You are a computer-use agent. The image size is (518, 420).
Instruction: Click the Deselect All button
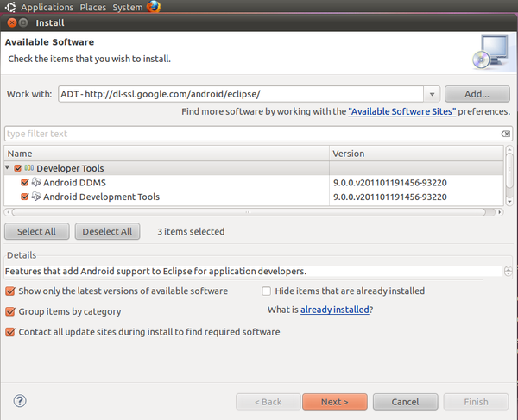[x=107, y=231]
